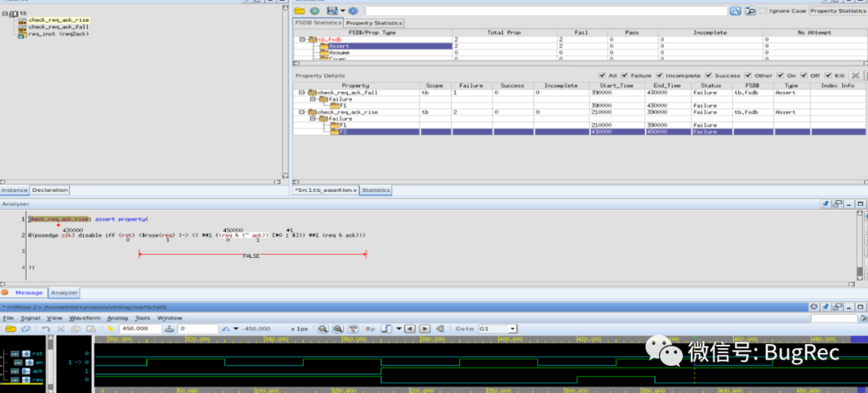
Task: Jump to previous signal edge arrow button
Action: tap(409, 329)
